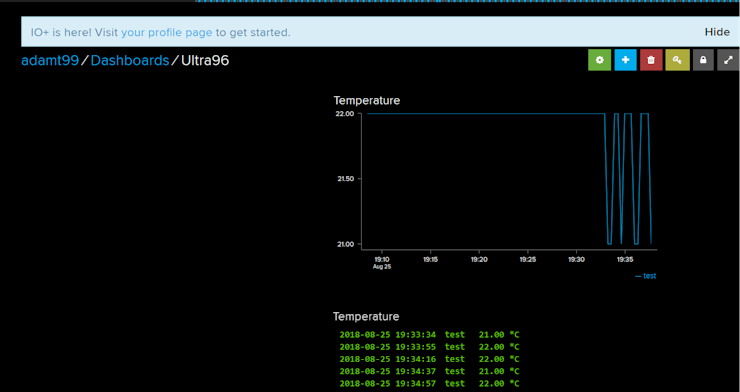The width and height of the screenshot is (740, 392).
Task: Add a new block with blue plus icon
Action: (625, 60)
